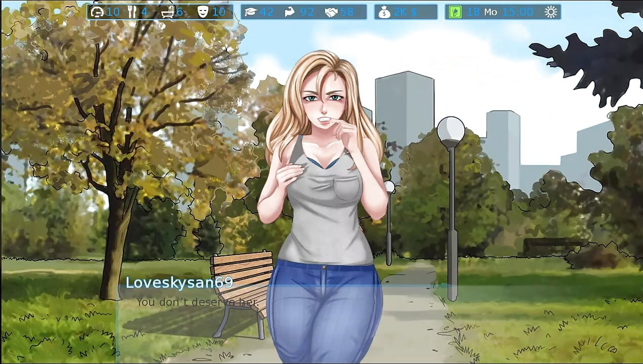The height and width of the screenshot is (364, 643).
Task: Click the sun daytime icon
Action: coord(550,12)
